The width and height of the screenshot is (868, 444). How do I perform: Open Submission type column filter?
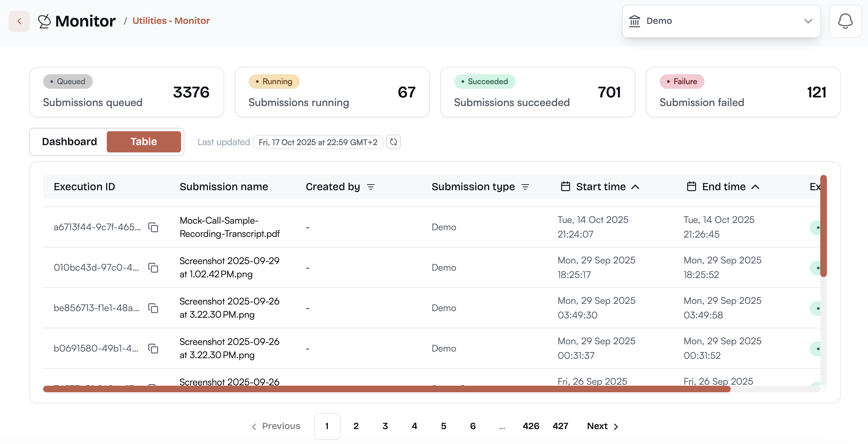pos(525,187)
